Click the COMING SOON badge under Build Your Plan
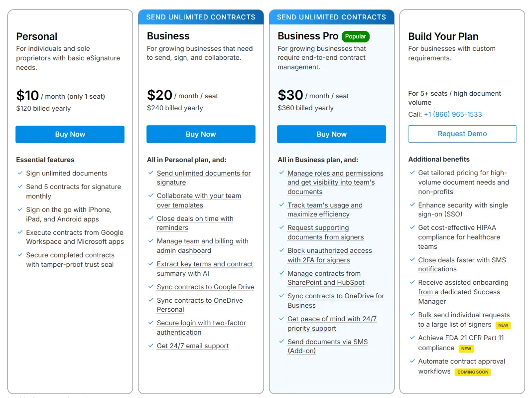This screenshot has height=398, width=532. tap(472, 372)
